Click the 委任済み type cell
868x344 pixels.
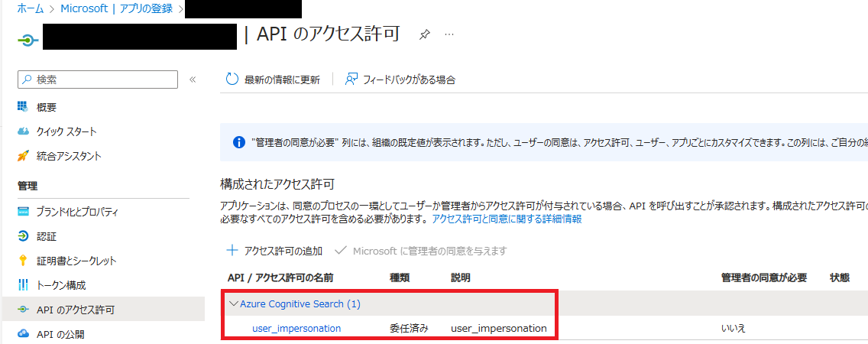(x=409, y=329)
